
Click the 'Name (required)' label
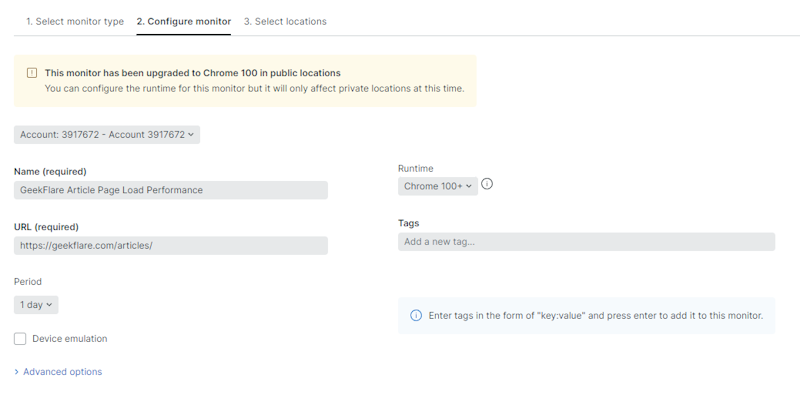50,171
